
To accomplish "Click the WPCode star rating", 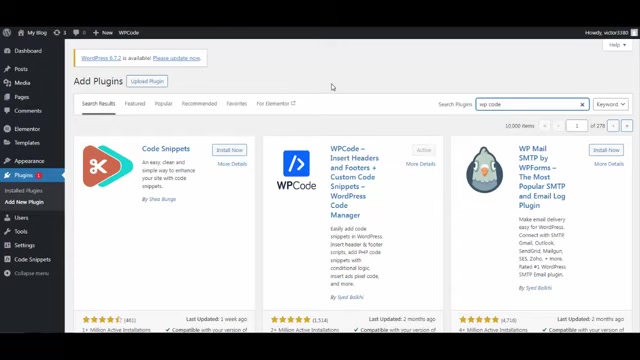I will [x=291, y=320].
